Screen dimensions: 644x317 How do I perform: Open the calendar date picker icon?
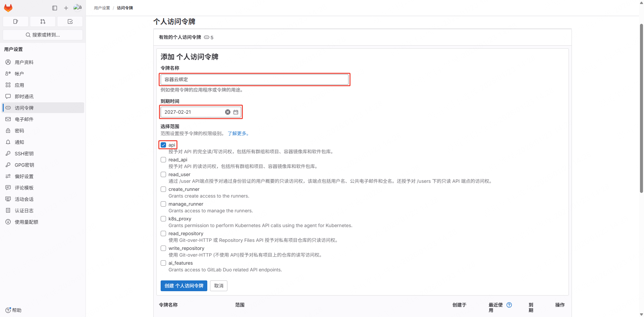[236, 112]
